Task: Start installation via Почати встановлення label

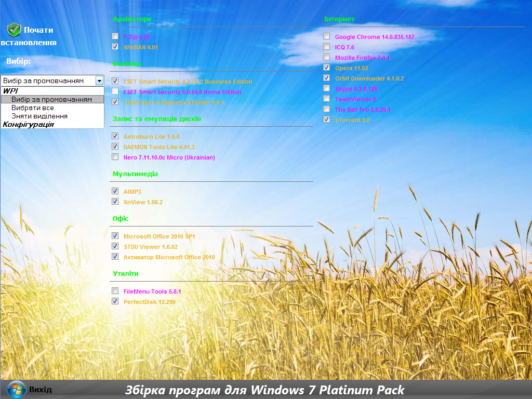Action: click(x=29, y=36)
